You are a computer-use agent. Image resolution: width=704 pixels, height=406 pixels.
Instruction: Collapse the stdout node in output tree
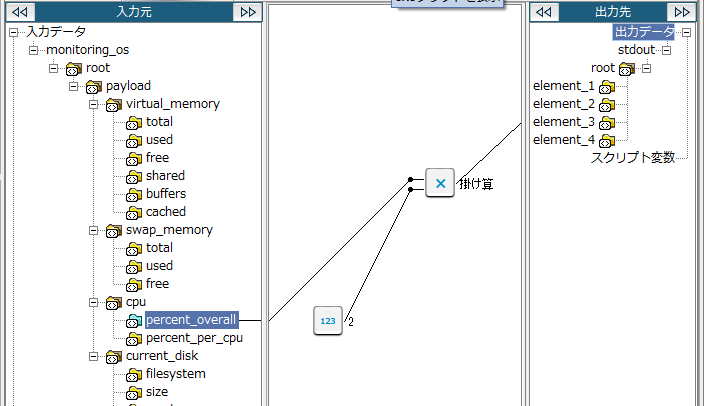tap(667, 50)
